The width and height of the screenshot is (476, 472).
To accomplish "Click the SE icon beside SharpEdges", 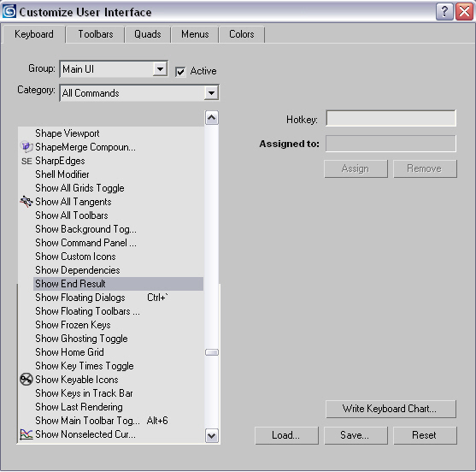I will (26, 161).
